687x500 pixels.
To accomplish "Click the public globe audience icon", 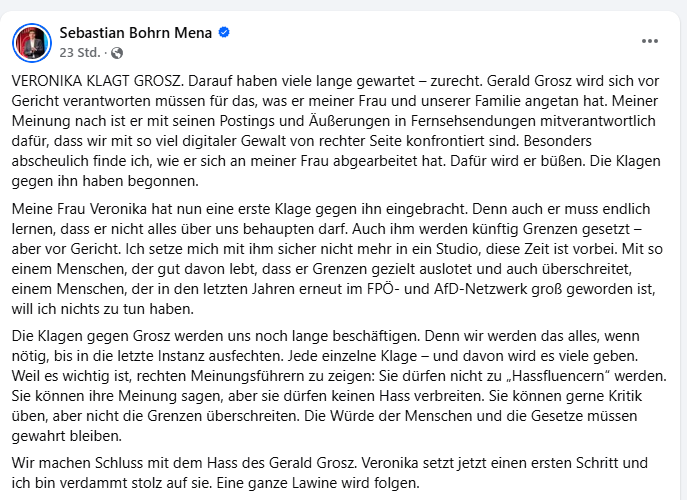I will click(117, 53).
